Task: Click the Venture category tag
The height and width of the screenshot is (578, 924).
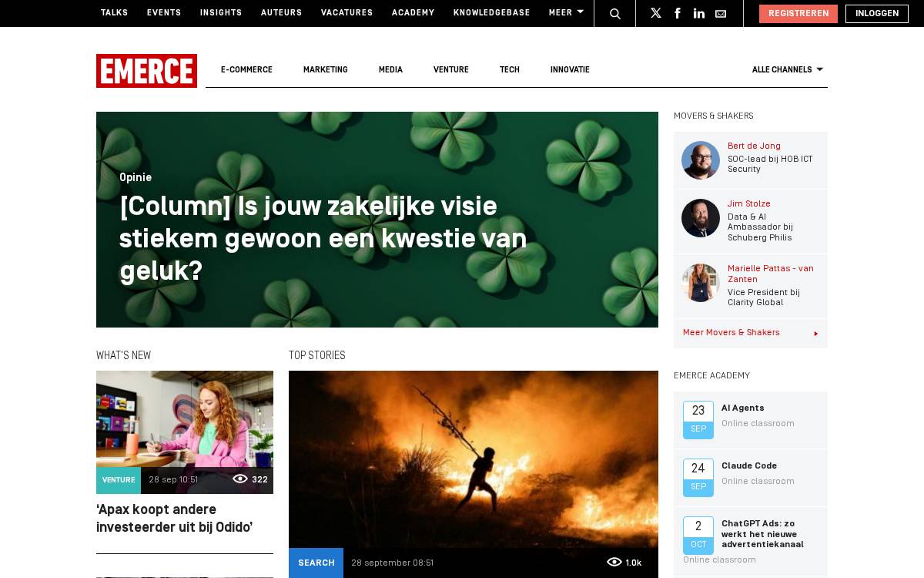Action: pos(119,480)
